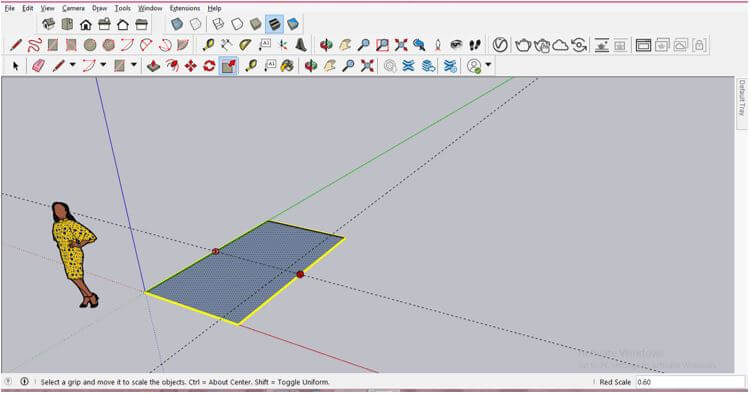The height and width of the screenshot is (394, 751).
Task: Activate the Axes tool
Action: click(x=283, y=45)
